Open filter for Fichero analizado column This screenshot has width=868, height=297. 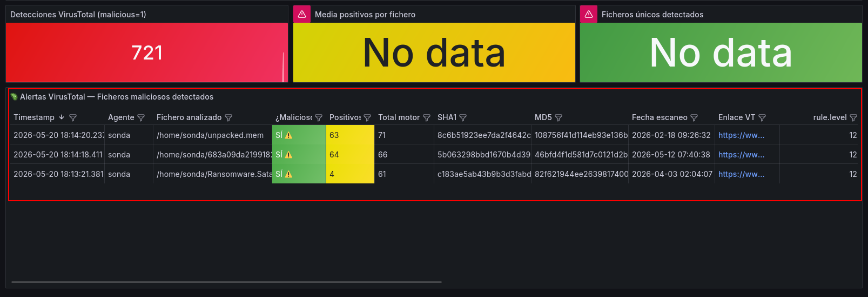(228, 117)
